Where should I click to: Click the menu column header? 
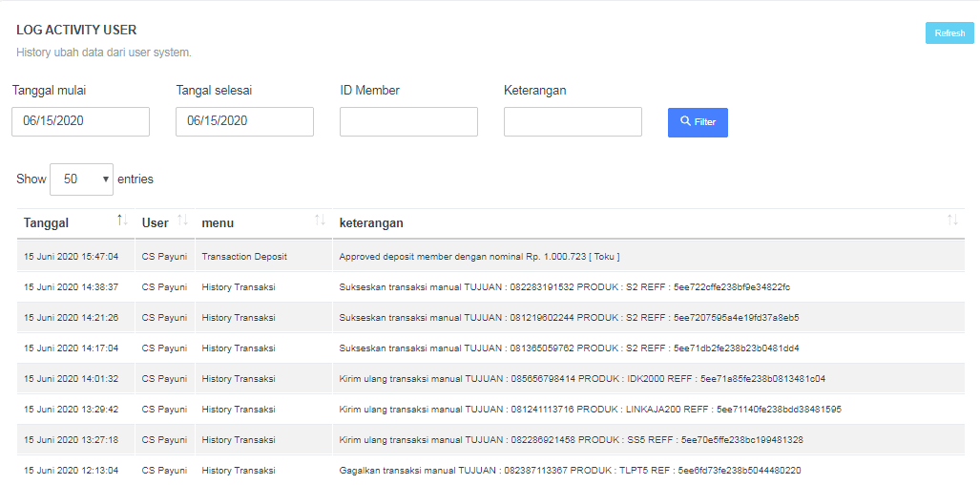263,223
